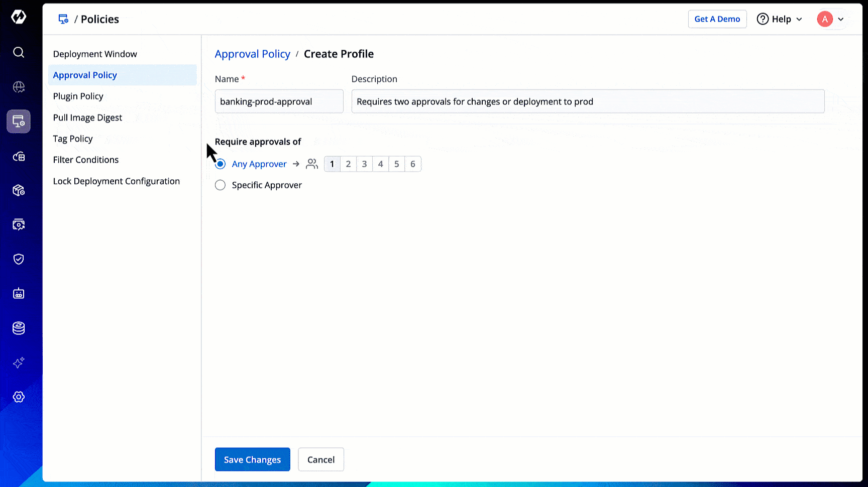This screenshot has height=487, width=868.
Task: Set required approvers count to 6
Action: [413, 164]
